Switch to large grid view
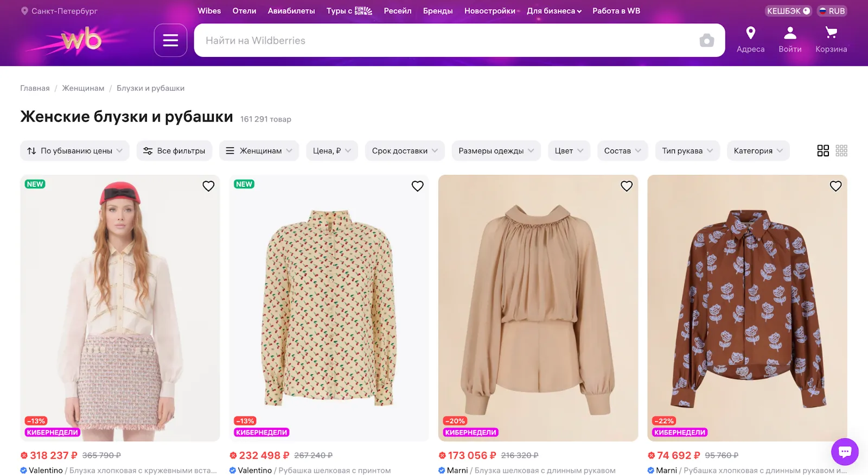 tap(823, 151)
